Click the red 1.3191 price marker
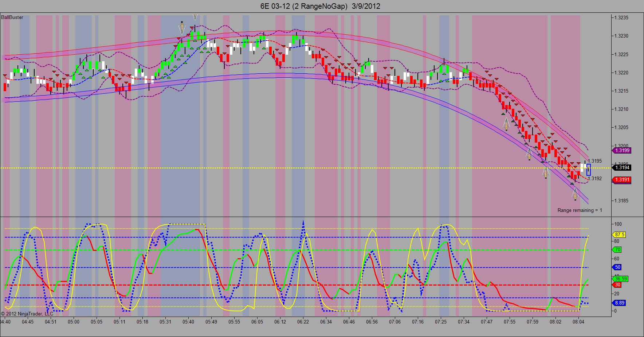Screen dimensions: 644x337 pyautogui.click(x=622, y=180)
